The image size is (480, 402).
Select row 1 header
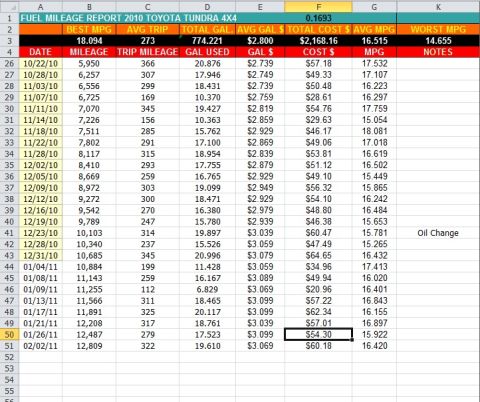pos(9,18)
